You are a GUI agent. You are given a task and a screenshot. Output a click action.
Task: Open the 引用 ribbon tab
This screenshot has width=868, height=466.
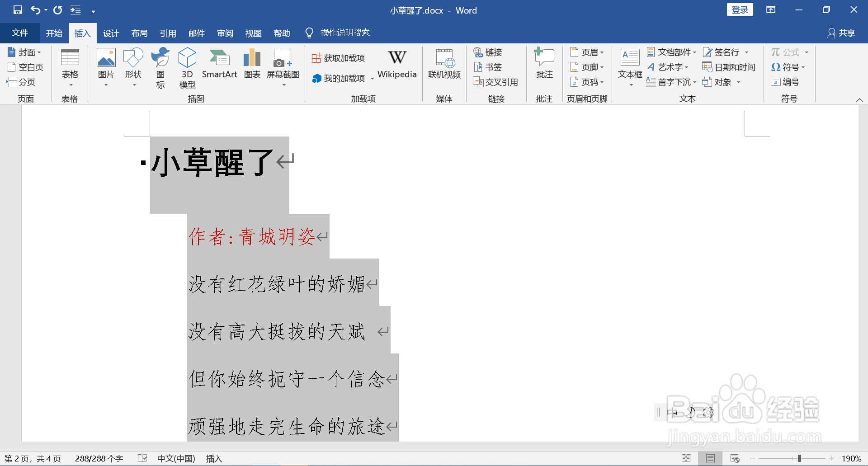[x=168, y=33]
